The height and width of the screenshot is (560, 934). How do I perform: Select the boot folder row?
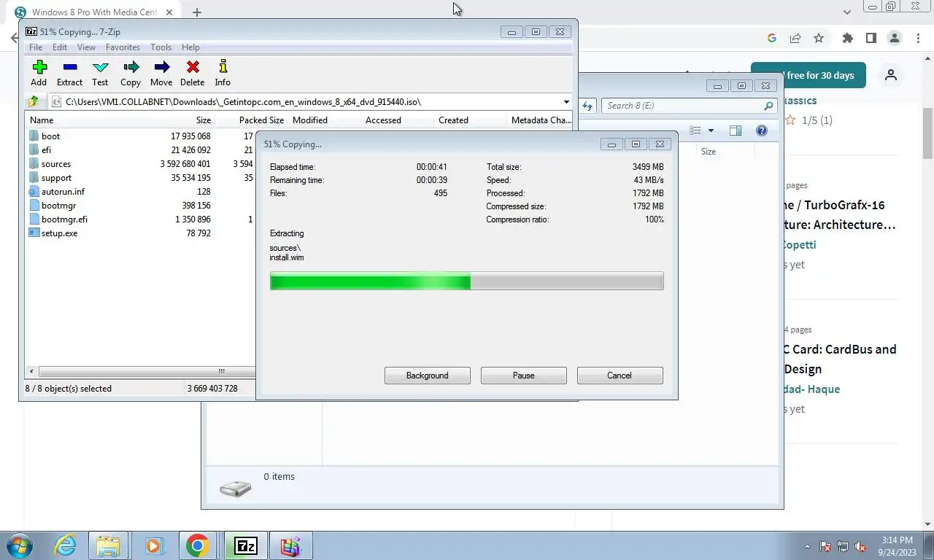click(x=140, y=136)
